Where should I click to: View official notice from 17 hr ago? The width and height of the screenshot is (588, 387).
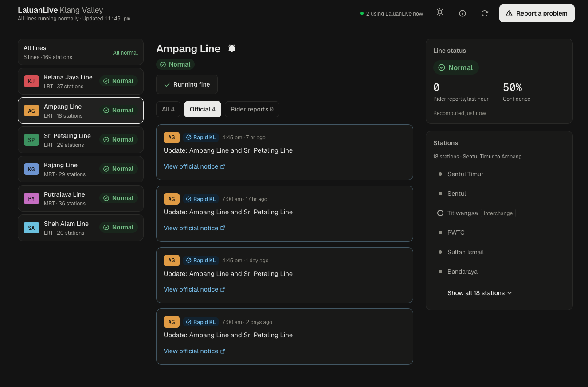click(x=195, y=228)
